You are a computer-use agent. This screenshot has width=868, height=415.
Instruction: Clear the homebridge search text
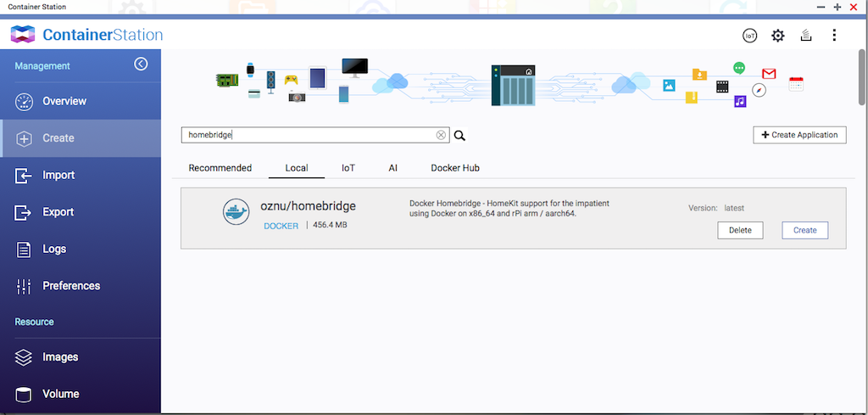[441, 135]
